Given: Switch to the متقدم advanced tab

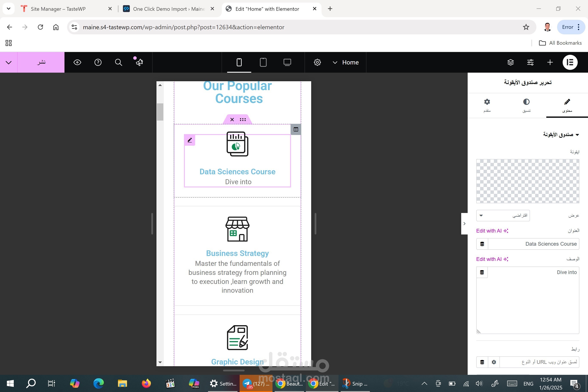Looking at the screenshot, I should pyautogui.click(x=487, y=105).
